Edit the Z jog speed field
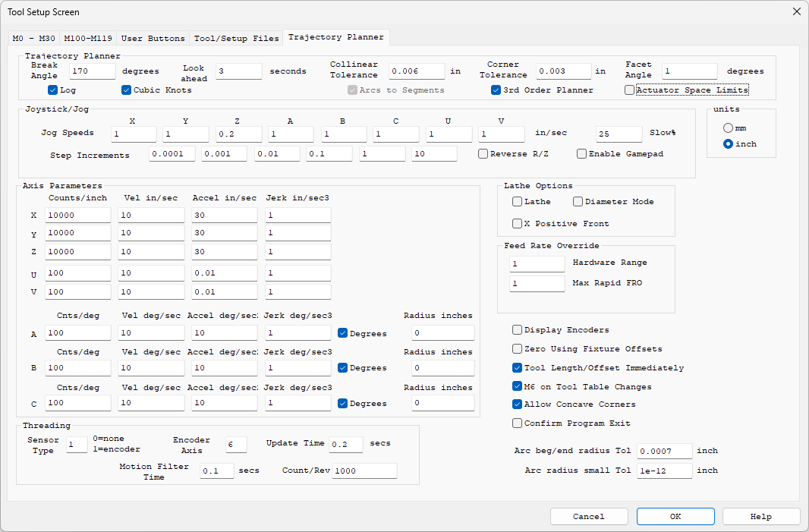 click(x=239, y=134)
